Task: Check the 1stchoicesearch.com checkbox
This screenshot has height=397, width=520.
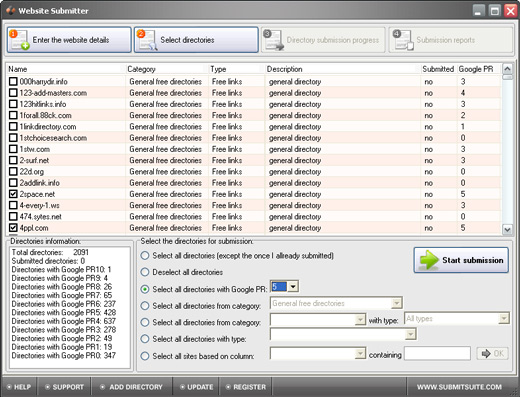Action: (13, 138)
